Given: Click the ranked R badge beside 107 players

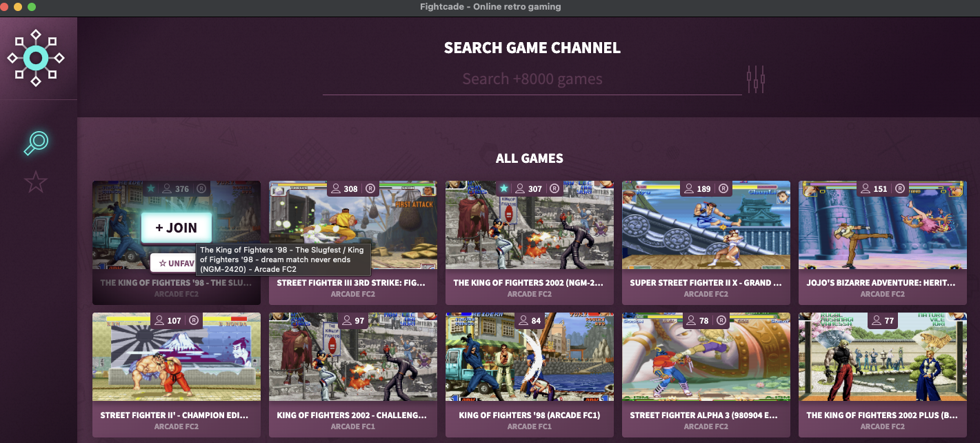Looking at the screenshot, I should point(194,320).
